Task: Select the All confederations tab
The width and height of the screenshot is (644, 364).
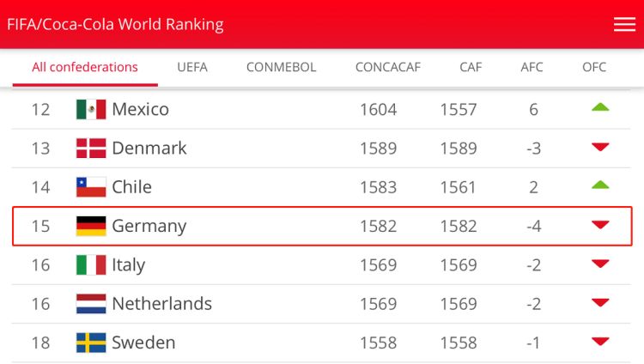Action: pyautogui.click(x=85, y=67)
